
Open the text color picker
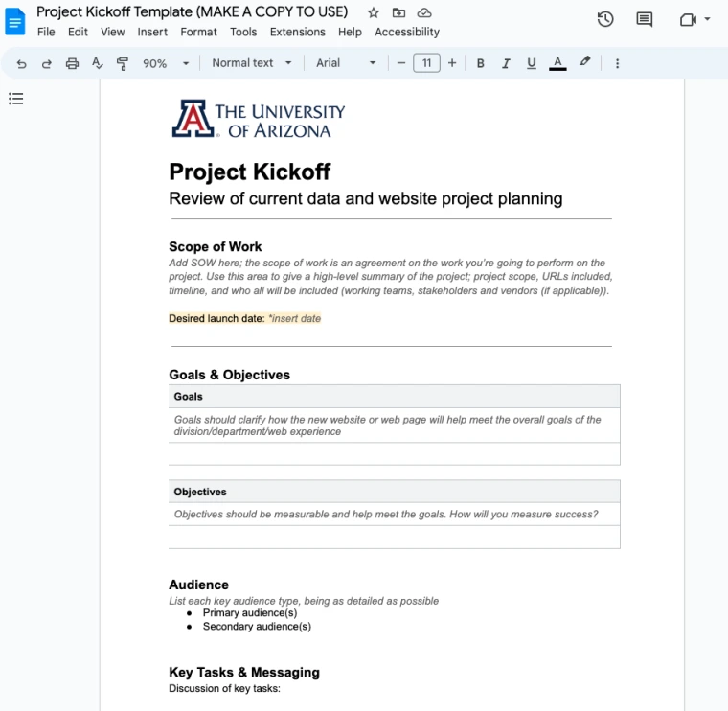557,63
